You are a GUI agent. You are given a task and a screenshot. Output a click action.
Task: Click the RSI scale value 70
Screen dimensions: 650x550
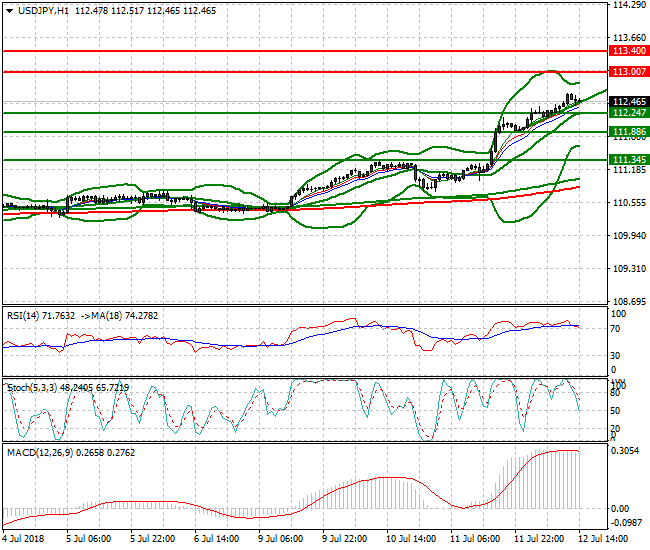point(616,329)
